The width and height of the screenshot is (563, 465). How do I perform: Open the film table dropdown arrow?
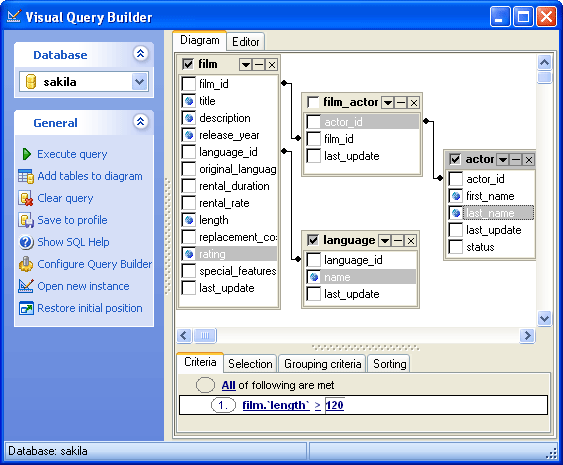(246, 65)
